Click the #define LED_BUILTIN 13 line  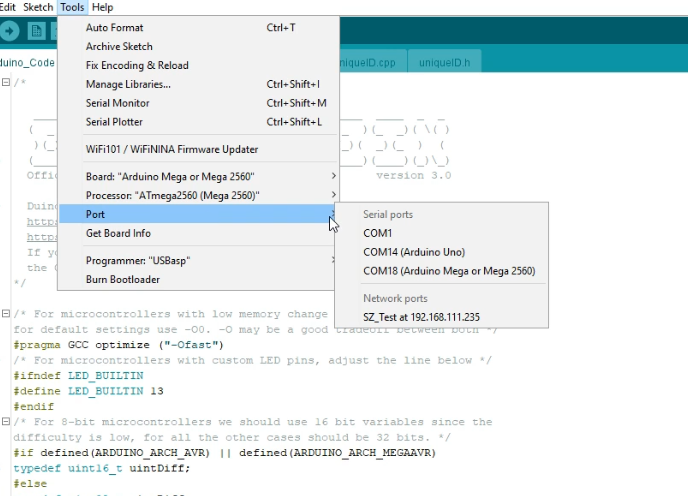[88, 391]
